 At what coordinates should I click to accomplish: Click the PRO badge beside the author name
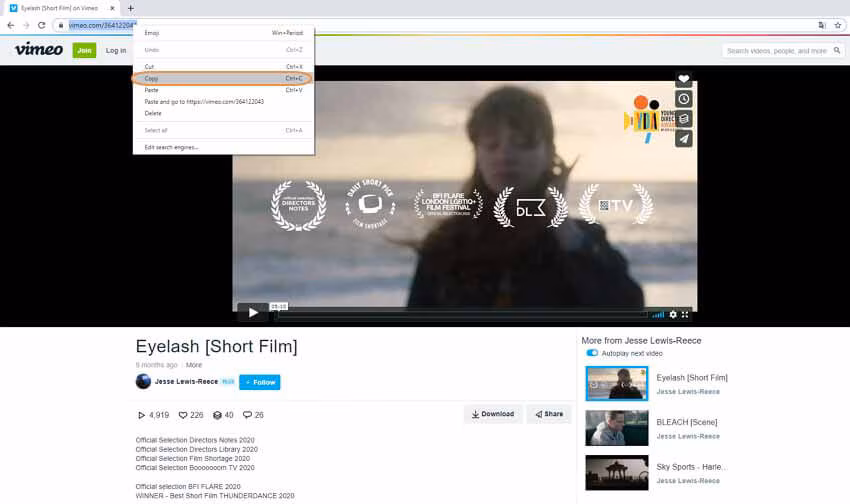point(228,382)
